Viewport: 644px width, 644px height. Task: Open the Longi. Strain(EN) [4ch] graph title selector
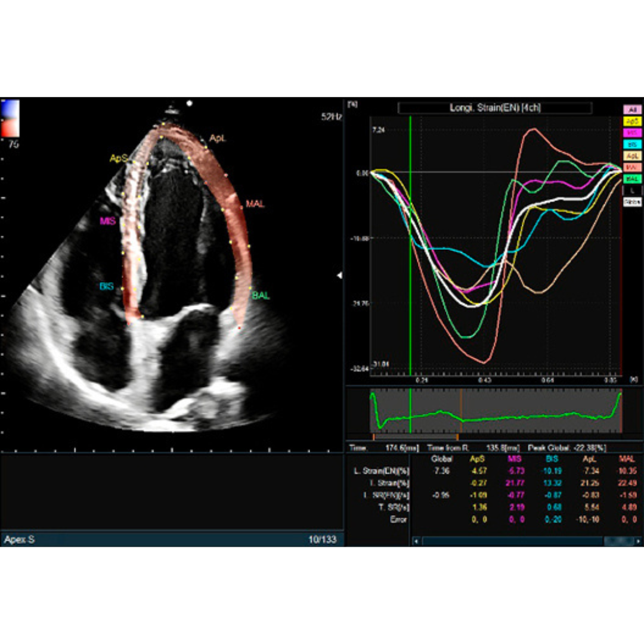495,108
